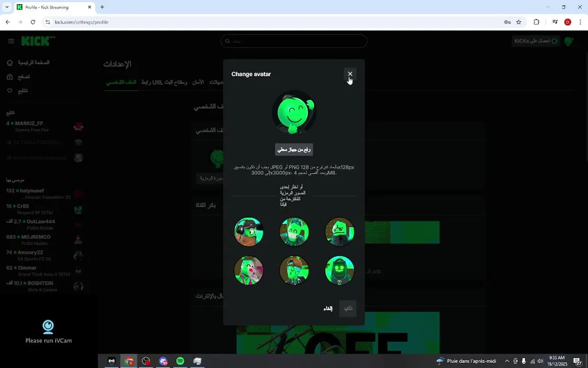Open halyousef recommended channel
This screenshot has width=588, height=368.
tap(44, 194)
